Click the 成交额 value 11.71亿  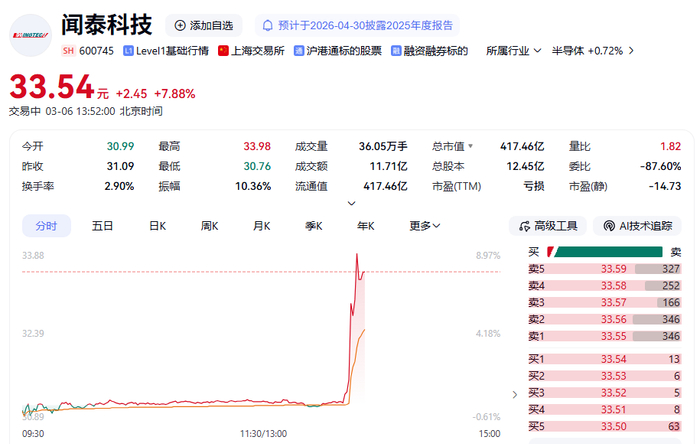pyautogui.click(x=388, y=166)
